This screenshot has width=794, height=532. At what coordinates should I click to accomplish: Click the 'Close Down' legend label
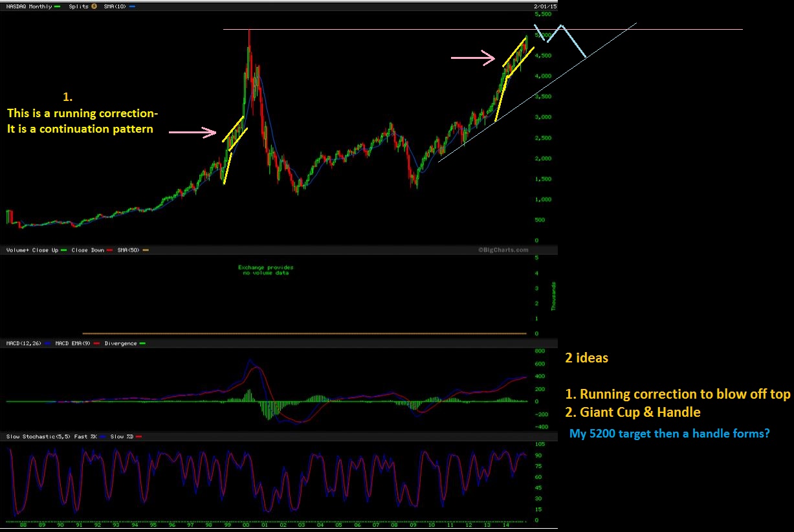87,250
